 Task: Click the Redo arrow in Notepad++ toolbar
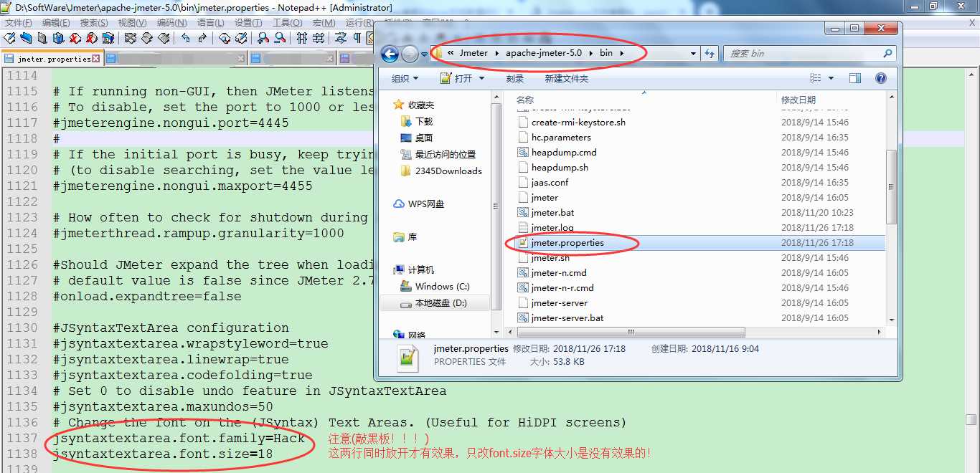(x=202, y=38)
